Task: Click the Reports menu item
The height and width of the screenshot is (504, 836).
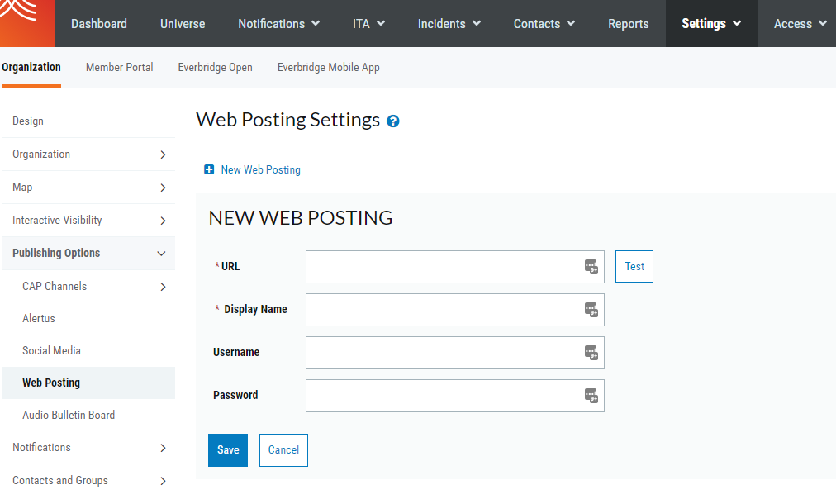Action: [628, 23]
